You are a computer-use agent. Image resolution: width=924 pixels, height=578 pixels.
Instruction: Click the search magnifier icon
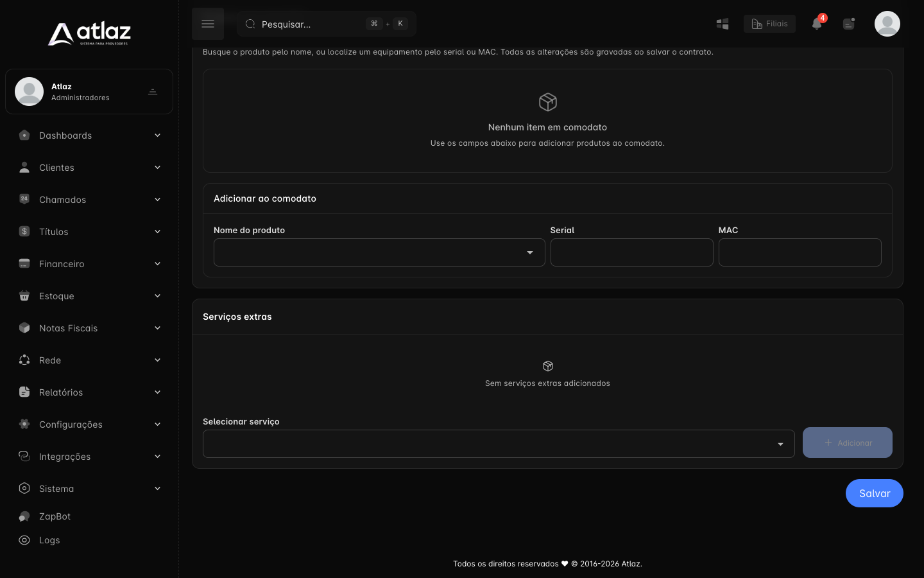[250, 24]
